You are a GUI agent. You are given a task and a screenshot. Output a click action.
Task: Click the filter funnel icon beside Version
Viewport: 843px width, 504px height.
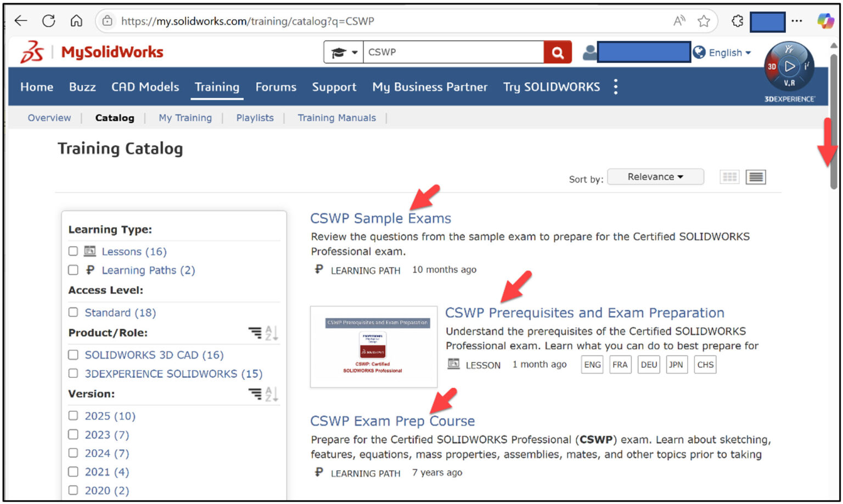256,394
